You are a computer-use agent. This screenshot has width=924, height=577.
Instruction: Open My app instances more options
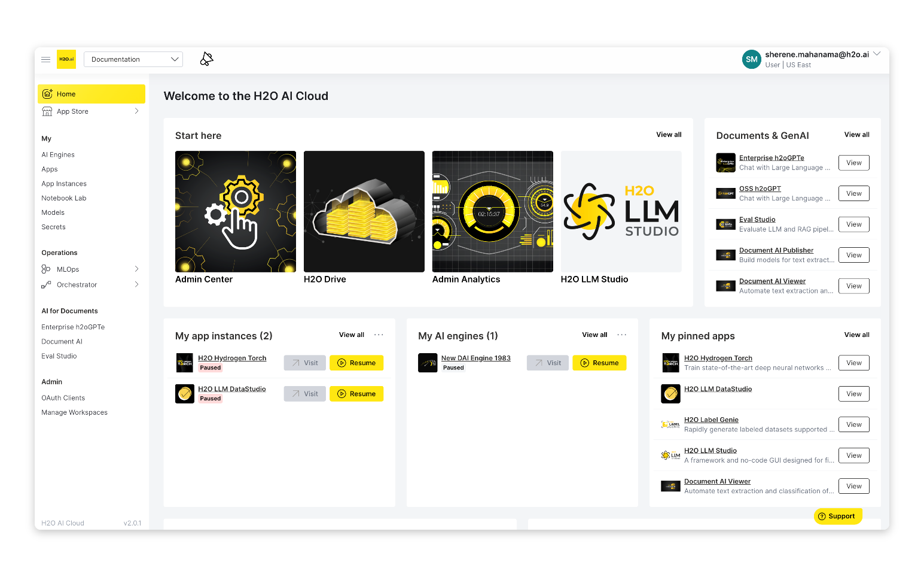pos(379,335)
